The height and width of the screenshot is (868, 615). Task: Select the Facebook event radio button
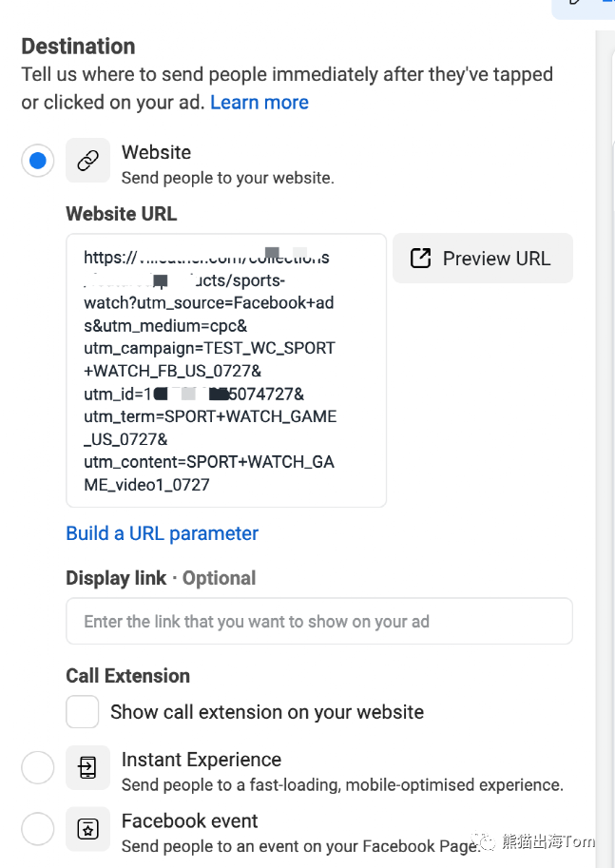38,829
